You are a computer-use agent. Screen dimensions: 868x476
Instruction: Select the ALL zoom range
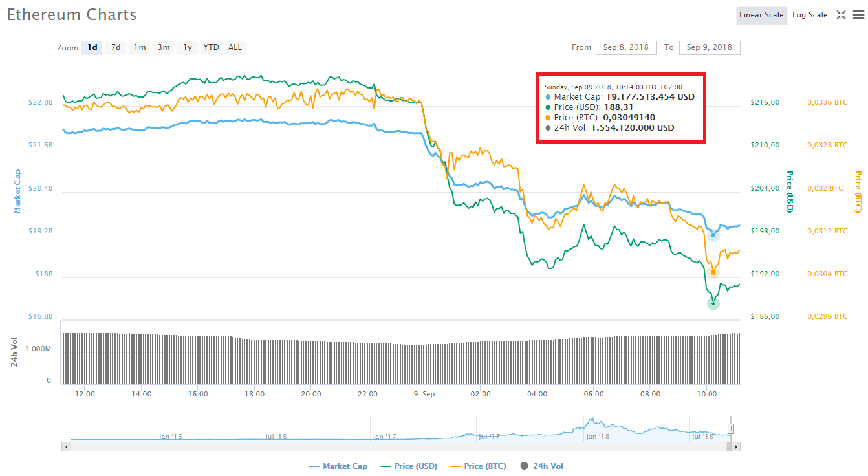coord(235,47)
